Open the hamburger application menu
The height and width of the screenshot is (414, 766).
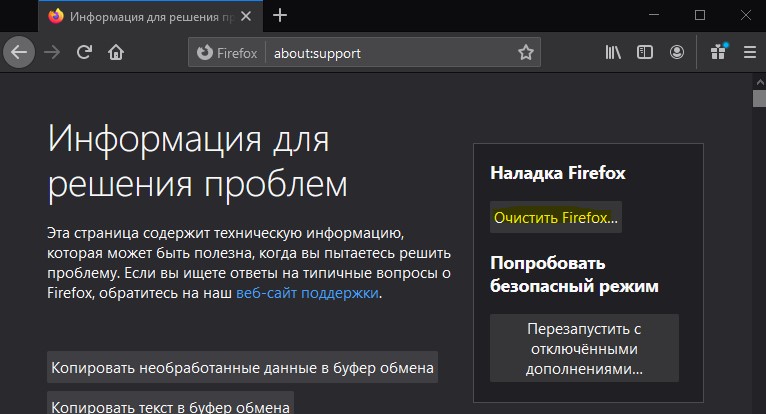(x=750, y=52)
